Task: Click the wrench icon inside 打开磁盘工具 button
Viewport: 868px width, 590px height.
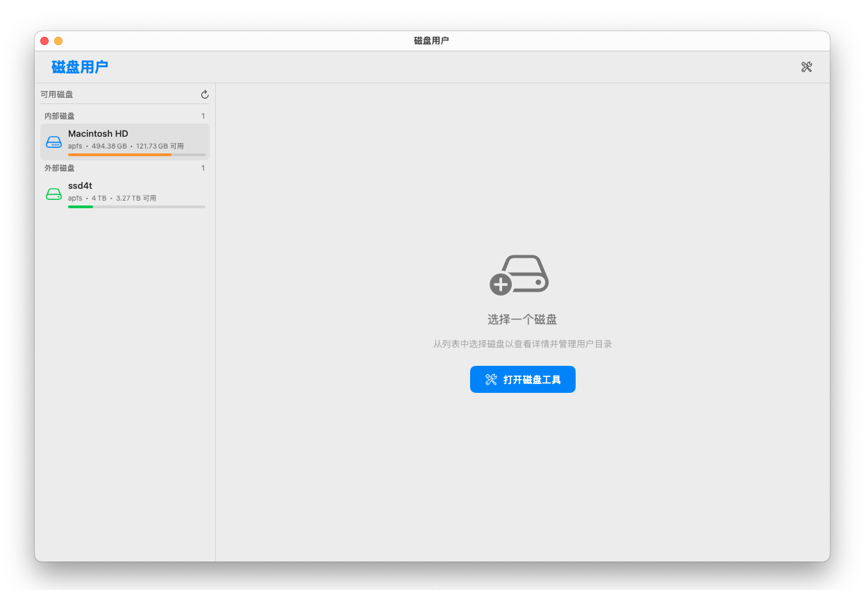Action: [x=491, y=379]
